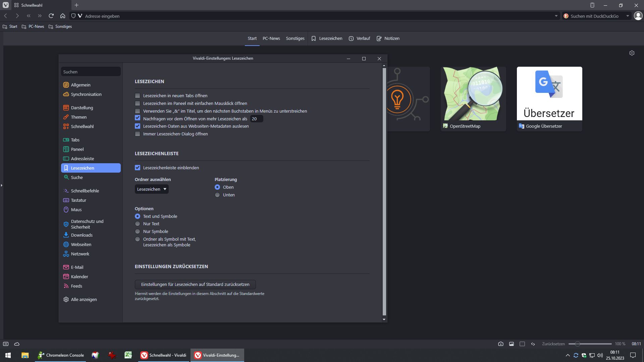
Task: Open the Tabs settings section
Action: (75, 140)
